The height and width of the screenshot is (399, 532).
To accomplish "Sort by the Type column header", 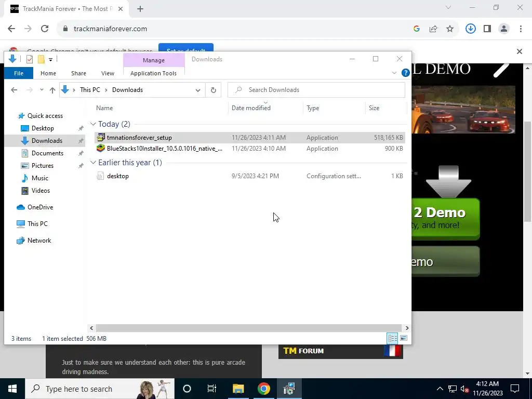I will (312, 108).
